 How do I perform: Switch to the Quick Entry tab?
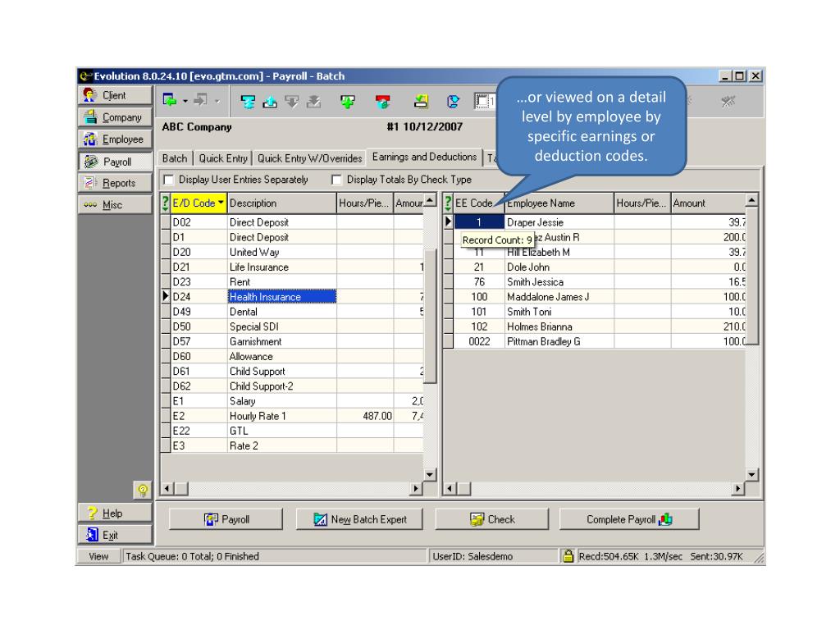[224, 158]
